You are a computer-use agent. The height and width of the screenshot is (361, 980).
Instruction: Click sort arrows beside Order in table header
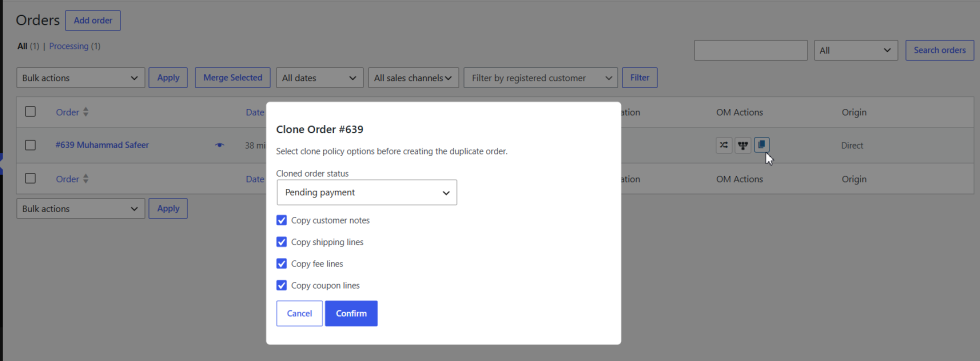(x=86, y=112)
